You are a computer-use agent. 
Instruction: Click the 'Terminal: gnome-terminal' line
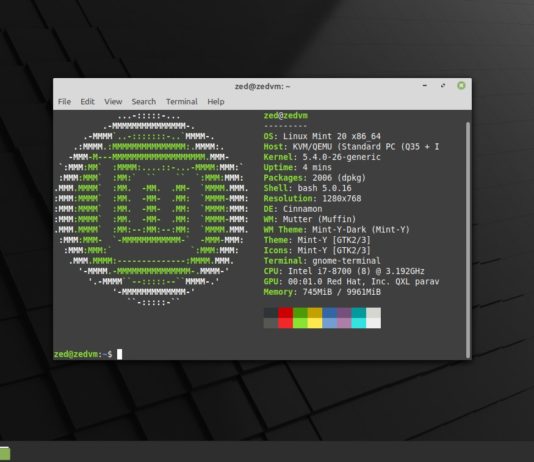pyautogui.click(x=322, y=261)
